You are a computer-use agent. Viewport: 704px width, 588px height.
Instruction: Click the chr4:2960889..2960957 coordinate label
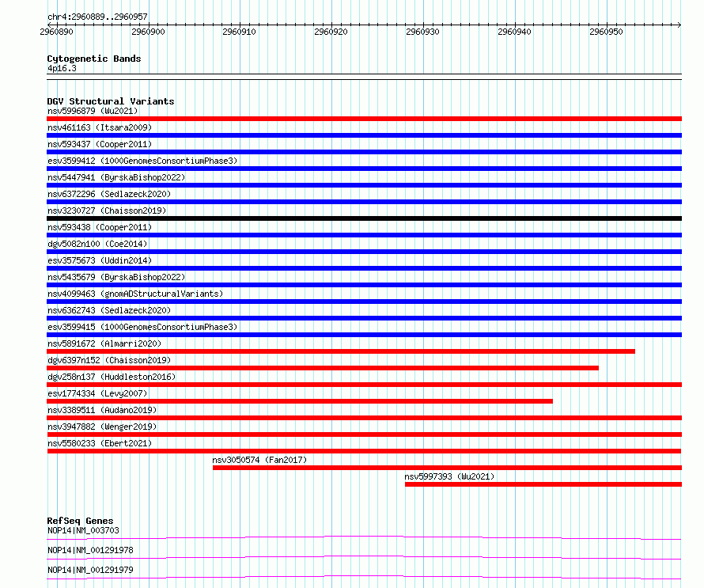click(97, 17)
